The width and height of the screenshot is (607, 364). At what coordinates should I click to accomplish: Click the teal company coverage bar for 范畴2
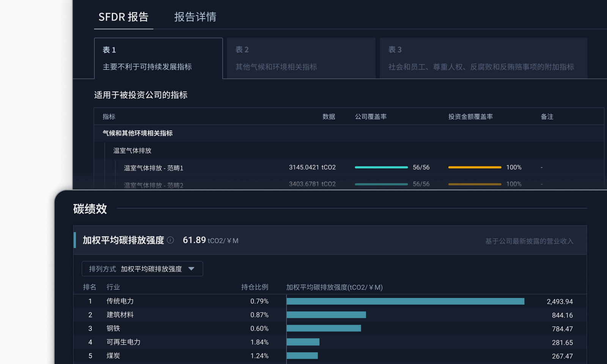pos(381,184)
